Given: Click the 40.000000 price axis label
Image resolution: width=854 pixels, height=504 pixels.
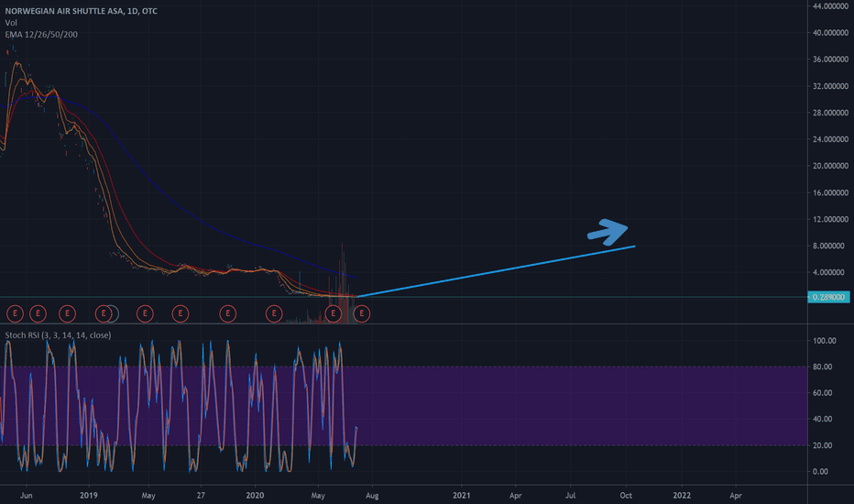Looking at the screenshot, I should tap(830, 33).
